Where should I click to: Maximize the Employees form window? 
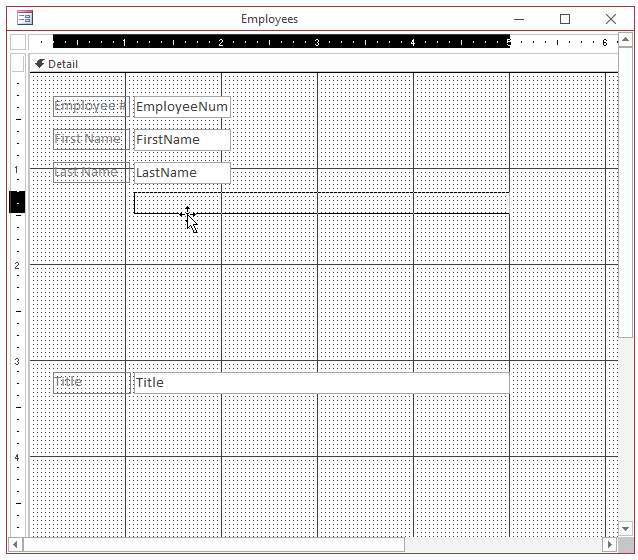click(x=565, y=19)
